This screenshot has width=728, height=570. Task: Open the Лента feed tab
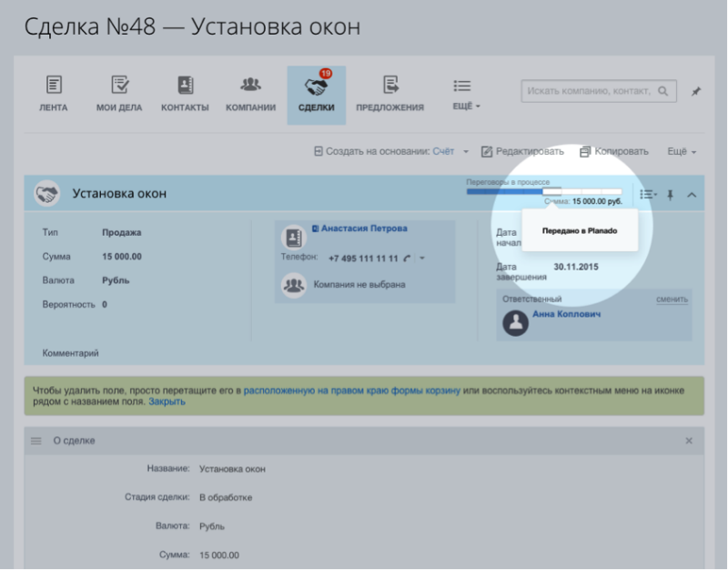pyautogui.click(x=54, y=95)
